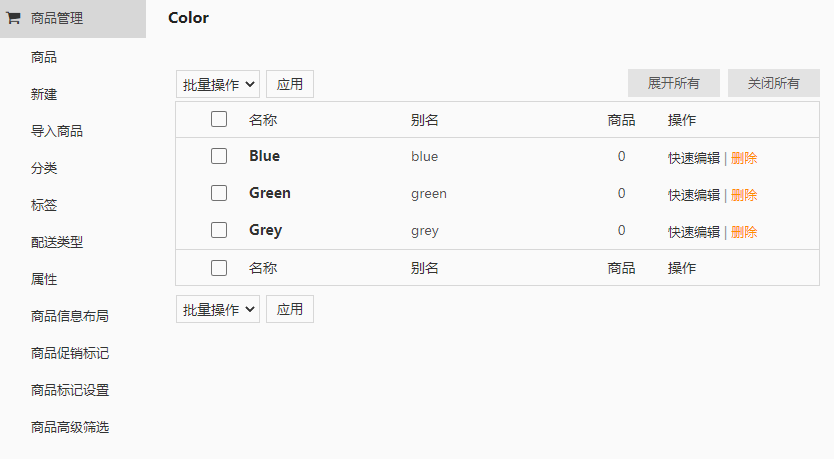This screenshot has height=459, width=834.
Task: Check the select-all box in table footer
Action: tap(219, 268)
